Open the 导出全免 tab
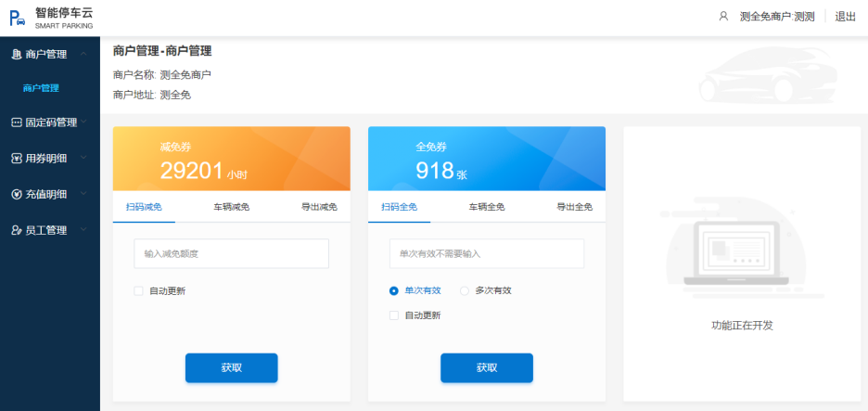The height and width of the screenshot is (411, 868). tap(574, 207)
